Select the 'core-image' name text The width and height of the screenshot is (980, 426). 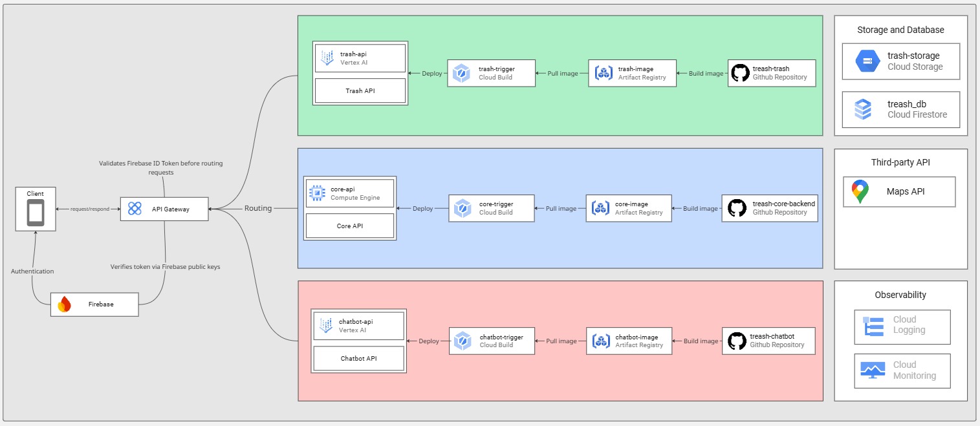pos(631,204)
